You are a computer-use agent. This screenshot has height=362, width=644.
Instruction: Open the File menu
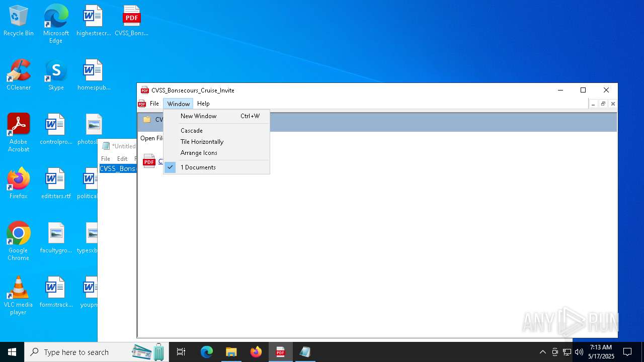(x=154, y=104)
